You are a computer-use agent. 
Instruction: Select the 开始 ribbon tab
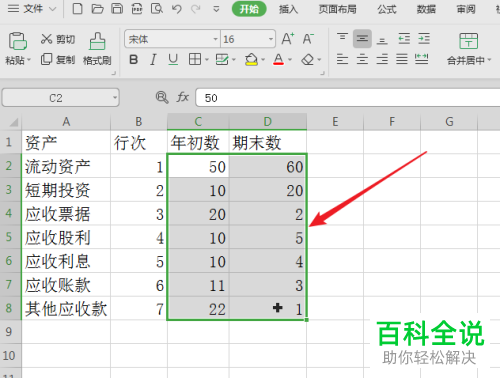pyautogui.click(x=249, y=9)
